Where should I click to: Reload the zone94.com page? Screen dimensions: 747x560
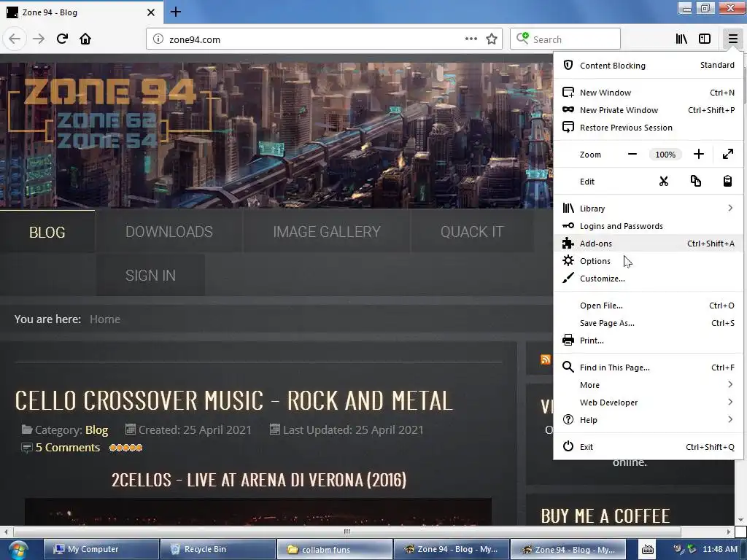(x=62, y=39)
